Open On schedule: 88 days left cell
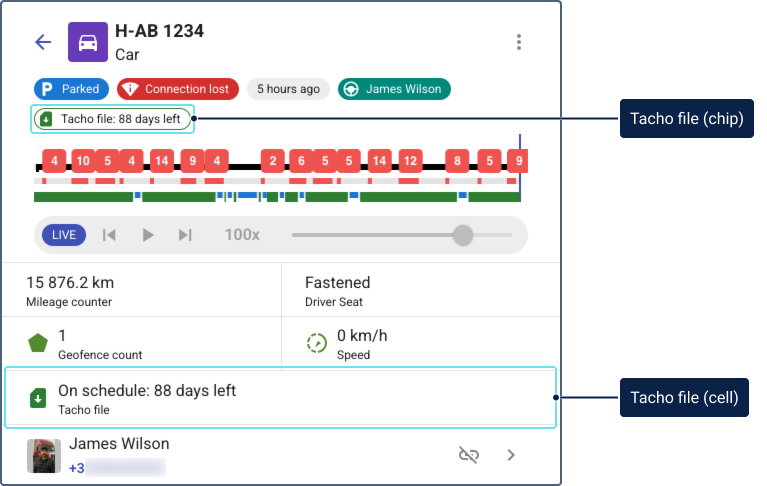This screenshot has width=767, height=486. point(280,398)
